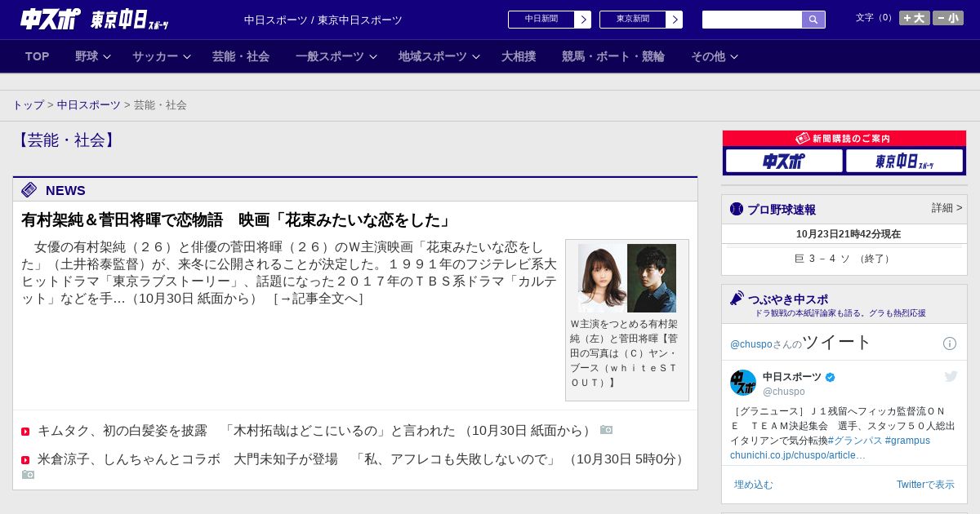Image resolution: width=980 pixels, height=514 pixels.
Task: Click 10月23日21時42分現在 timestamp text
Action: click(x=849, y=234)
